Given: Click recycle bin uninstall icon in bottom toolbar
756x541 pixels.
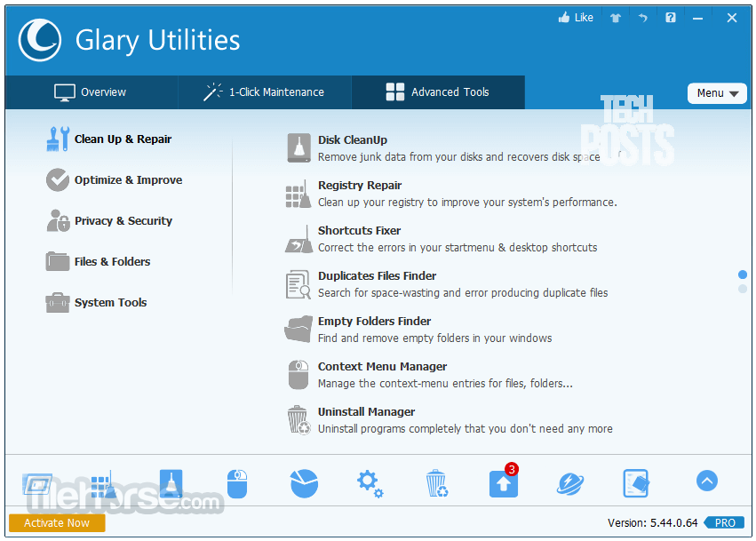Looking at the screenshot, I should click(437, 483).
